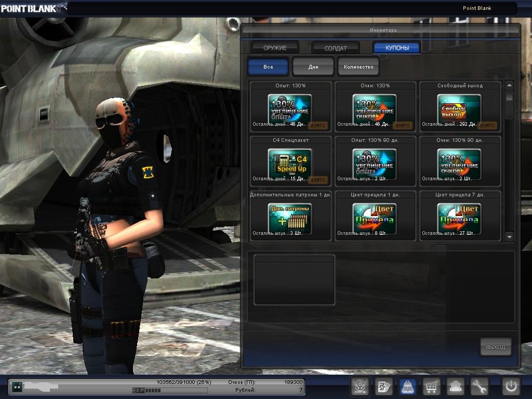
Task: Filter coupons by Дни
Action: (313, 67)
